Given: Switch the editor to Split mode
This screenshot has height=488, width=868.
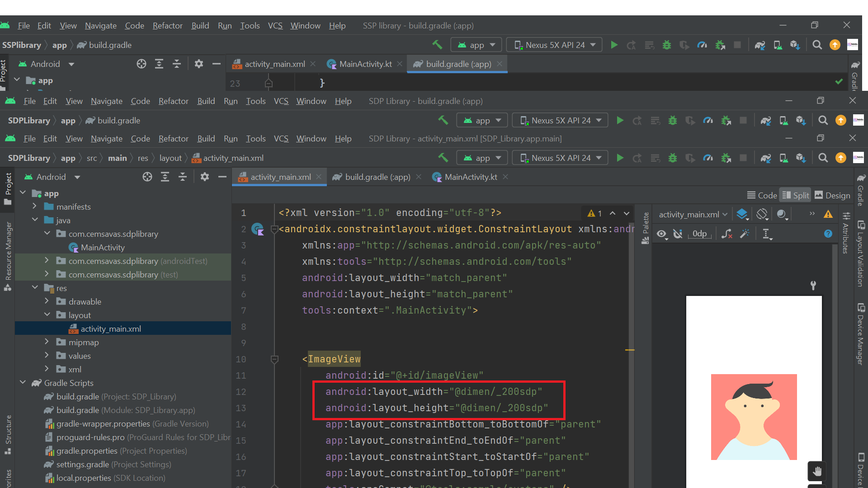Looking at the screenshot, I should point(796,195).
